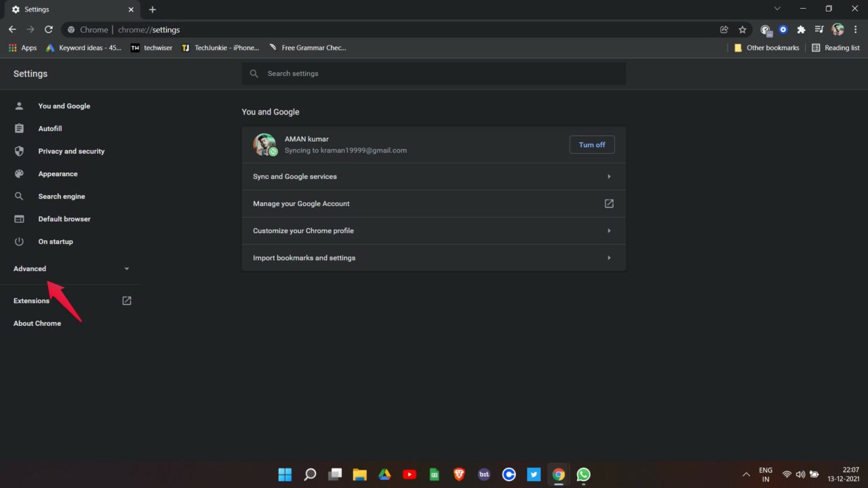Open the Reading list panel
Viewport: 868px width, 488px height.
pos(835,48)
